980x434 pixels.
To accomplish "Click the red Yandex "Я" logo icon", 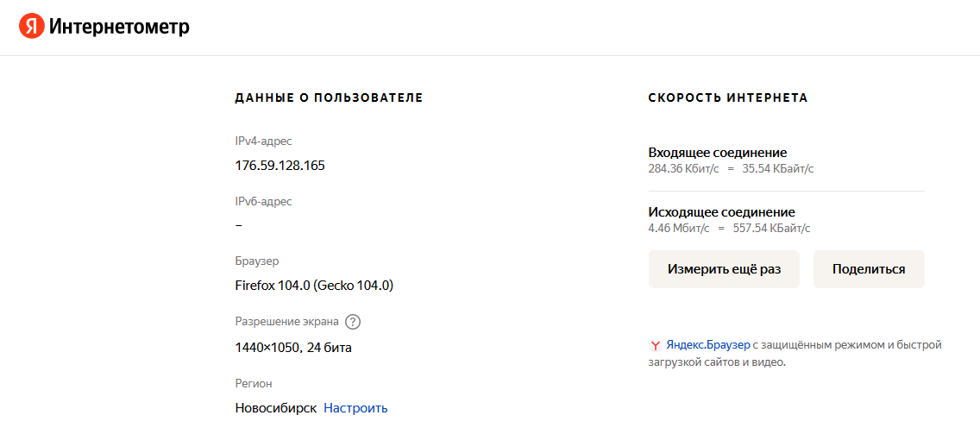I will pyautogui.click(x=31, y=28).
